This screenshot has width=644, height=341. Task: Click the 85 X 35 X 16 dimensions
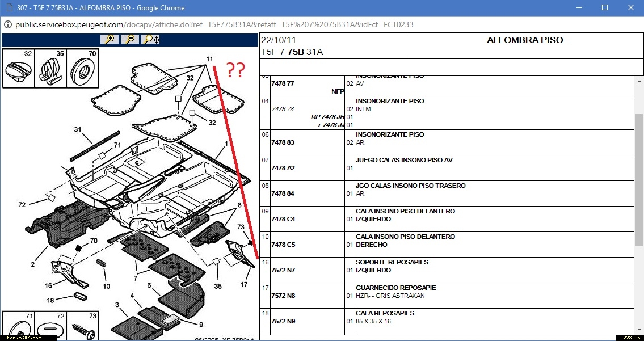tap(373, 321)
